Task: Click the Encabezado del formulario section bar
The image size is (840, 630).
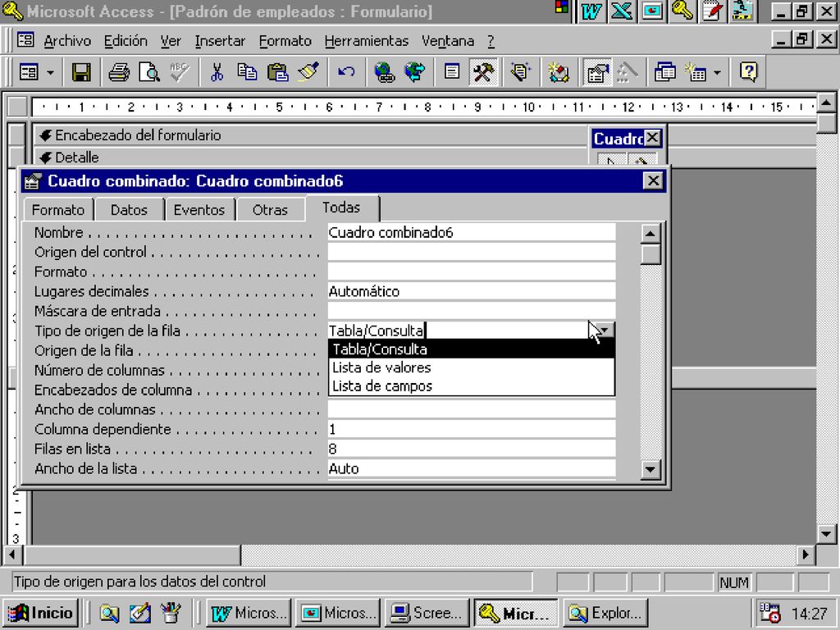Action: (311, 135)
